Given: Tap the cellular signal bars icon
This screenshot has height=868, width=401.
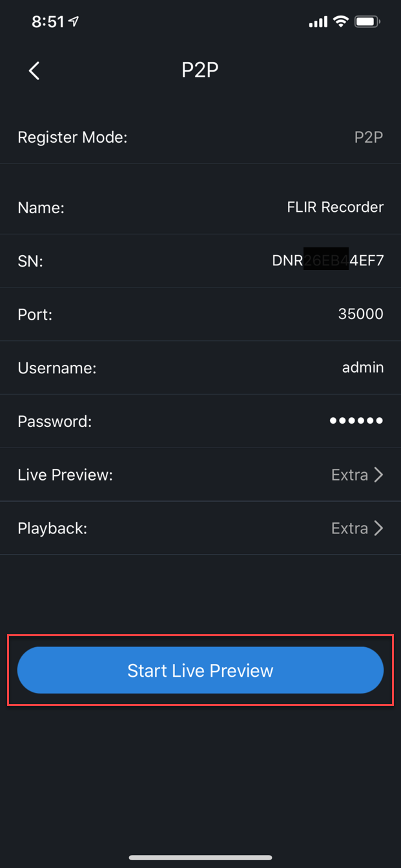Looking at the screenshot, I should click(318, 23).
